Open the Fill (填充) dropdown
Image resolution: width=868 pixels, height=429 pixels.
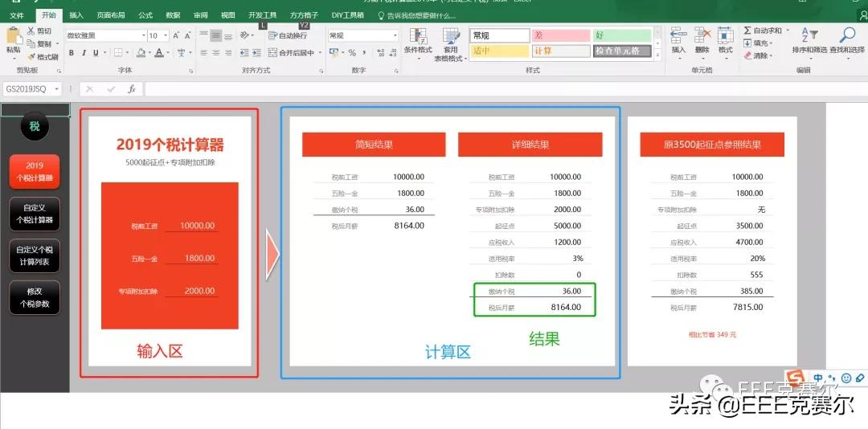click(758, 43)
